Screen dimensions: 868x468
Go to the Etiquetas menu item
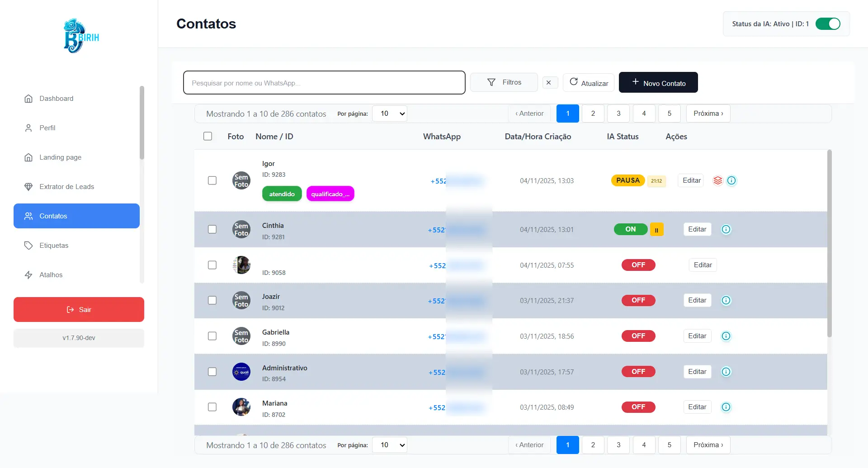[x=54, y=246]
